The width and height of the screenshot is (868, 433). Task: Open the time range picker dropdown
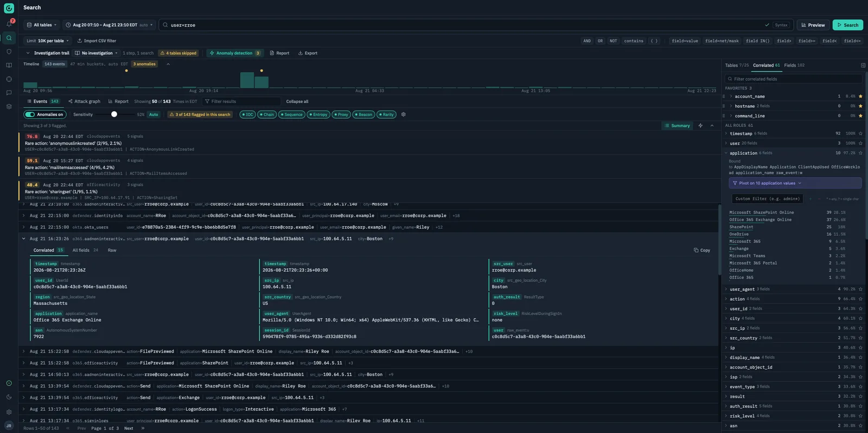click(110, 25)
